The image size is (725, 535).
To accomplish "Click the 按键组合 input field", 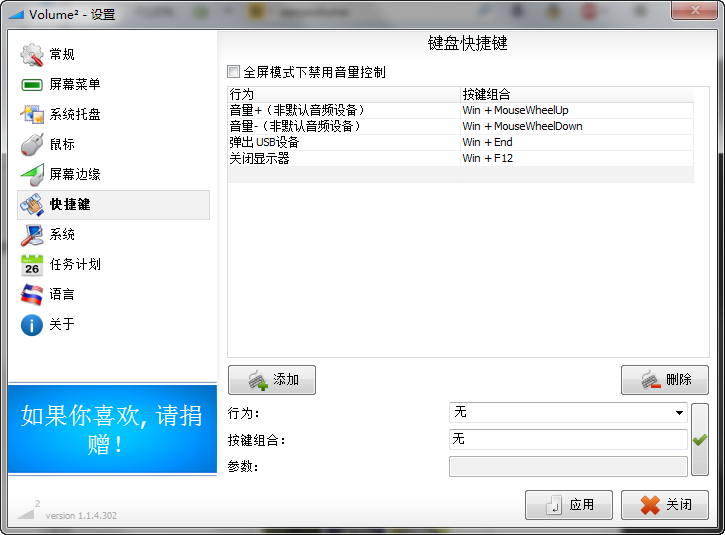I will coord(568,439).
